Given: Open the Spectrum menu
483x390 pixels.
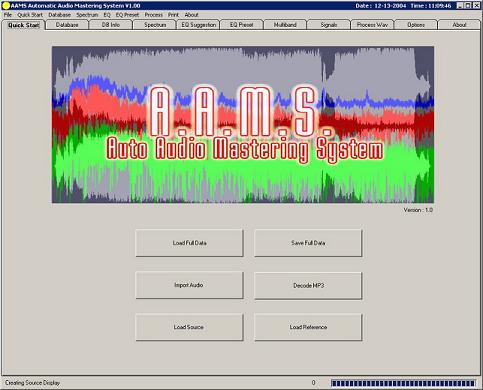Looking at the screenshot, I should click(x=87, y=15).
